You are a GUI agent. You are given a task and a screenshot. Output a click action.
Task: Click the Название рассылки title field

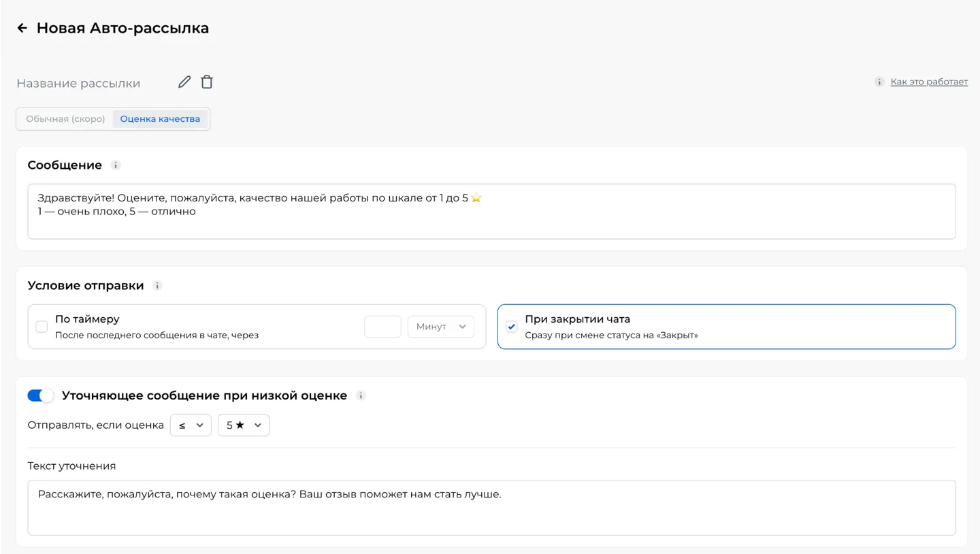tap(78, 83)
